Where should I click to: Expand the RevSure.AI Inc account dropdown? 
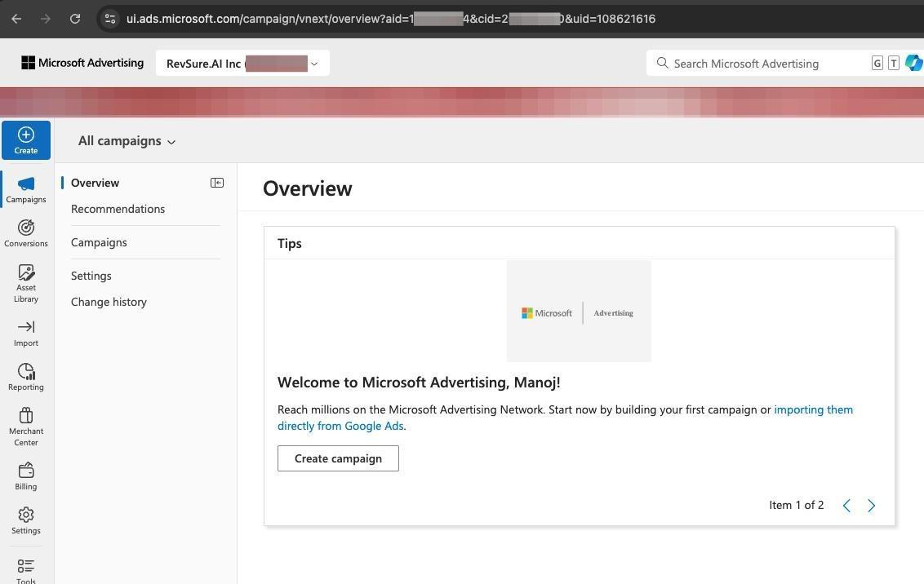pos(242,63)
